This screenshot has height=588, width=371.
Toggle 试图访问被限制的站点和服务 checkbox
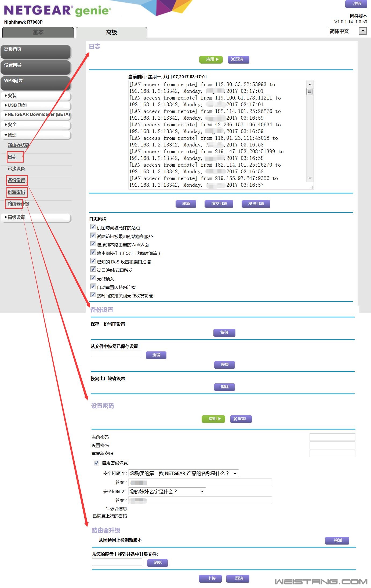[93, 236]
